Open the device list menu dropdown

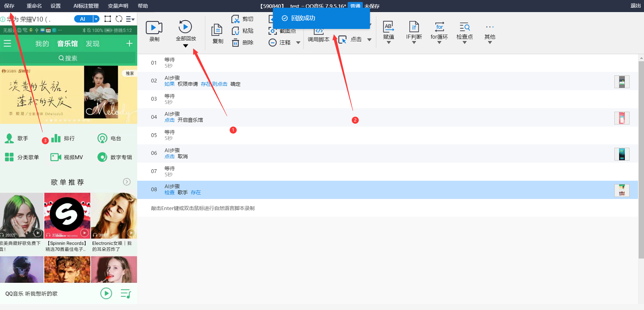pyautogui.click(x=130, y=19)
